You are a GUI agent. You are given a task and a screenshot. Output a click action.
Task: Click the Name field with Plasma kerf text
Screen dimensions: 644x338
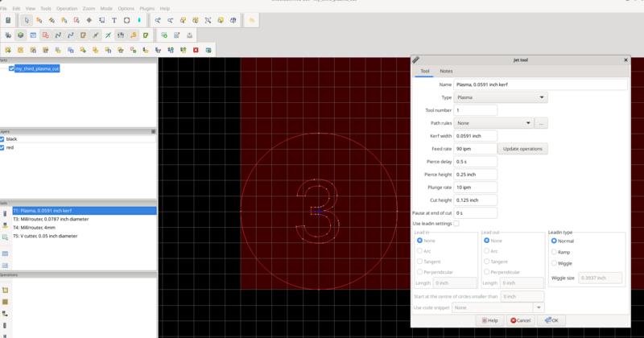540,84
